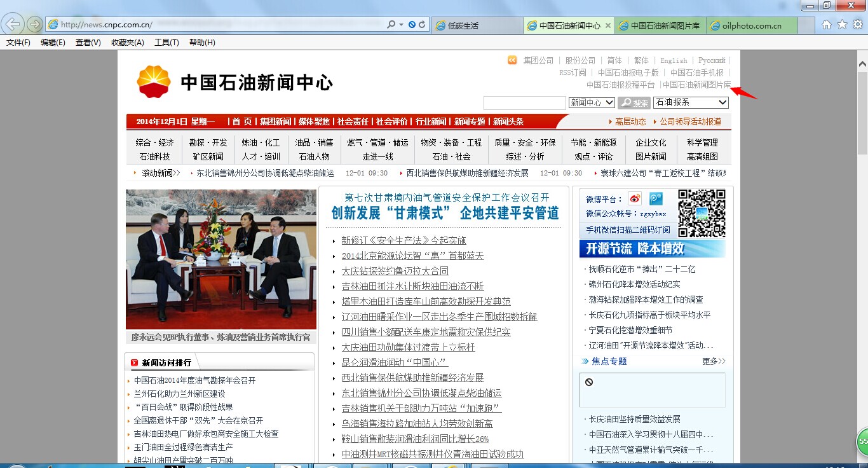868x468 pixels.
Task: Switch language to English link
Action: tap(673, 60)
